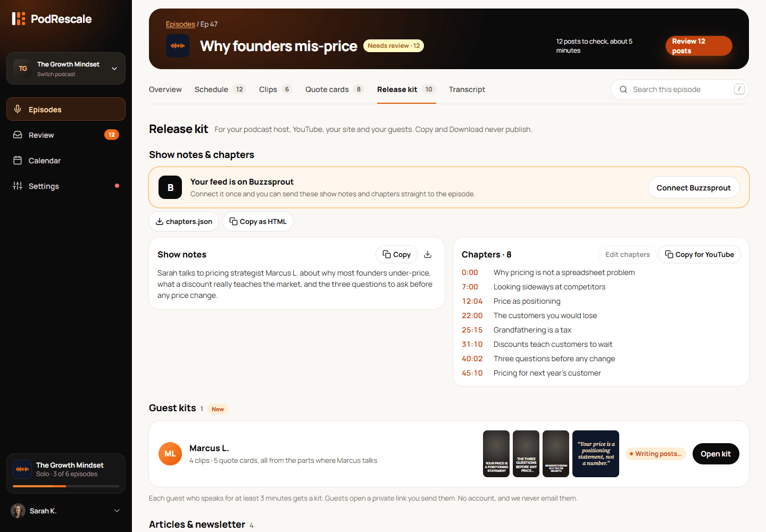Open the quote card thumbnail "Your price is a positioning statement"

596,454
